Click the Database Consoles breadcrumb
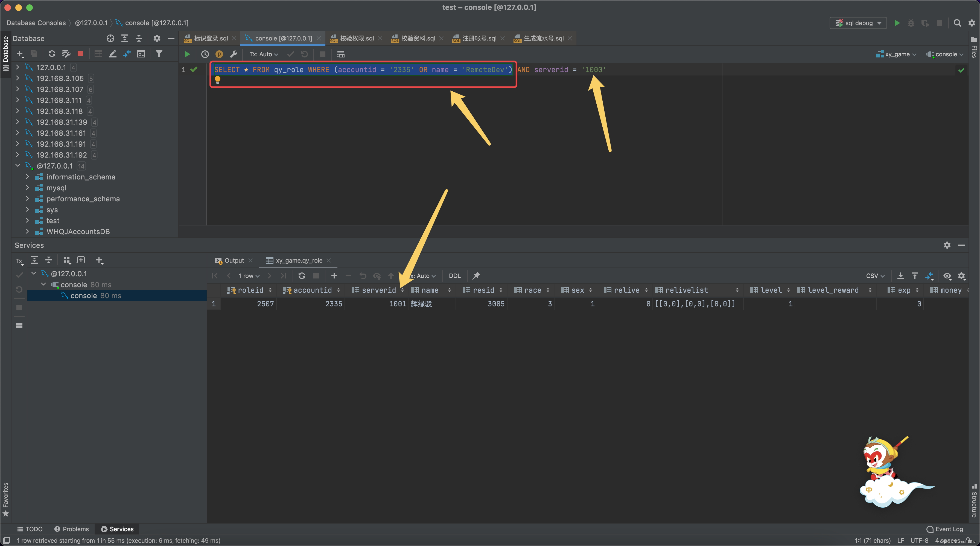The image size is (980, 546). tap(36, 23)
